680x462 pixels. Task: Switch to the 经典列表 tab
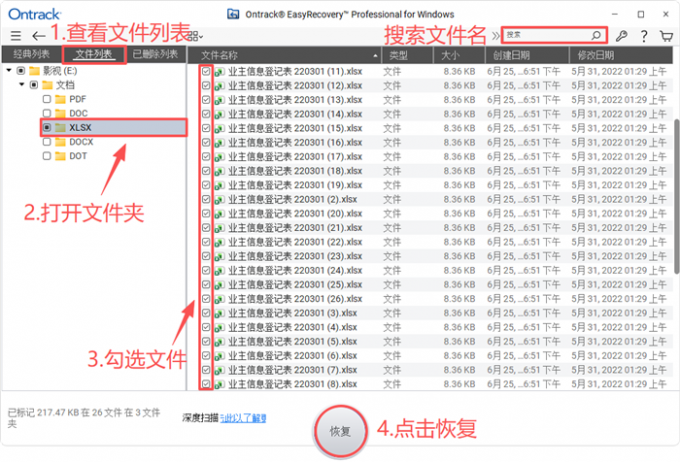pyautogui.click(x=31, y=54)
